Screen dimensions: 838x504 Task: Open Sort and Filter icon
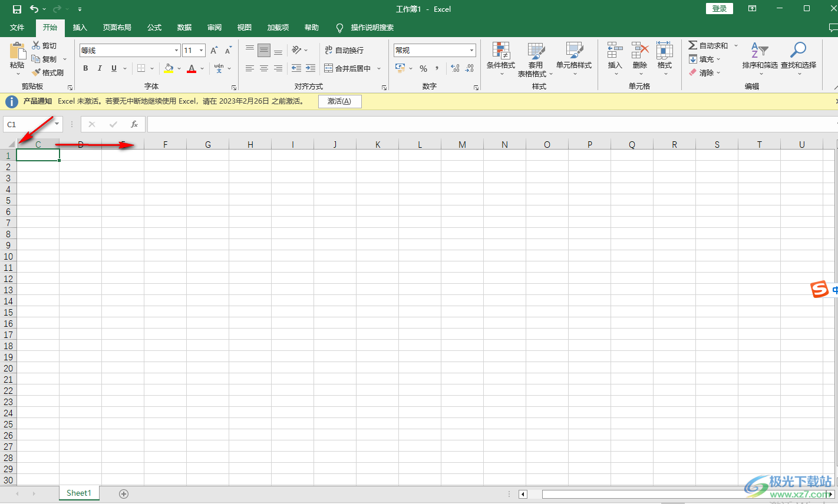(760, 51)
